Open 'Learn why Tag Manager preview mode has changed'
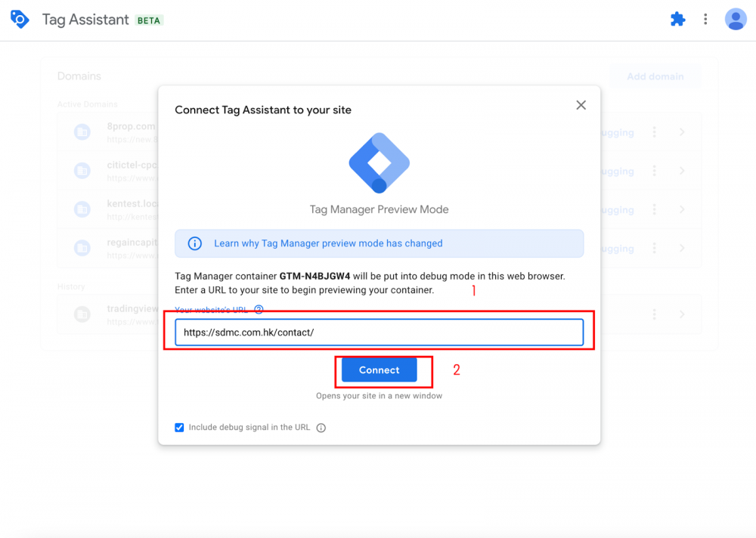Screen dimensions: 756x538 pos(328,243)
